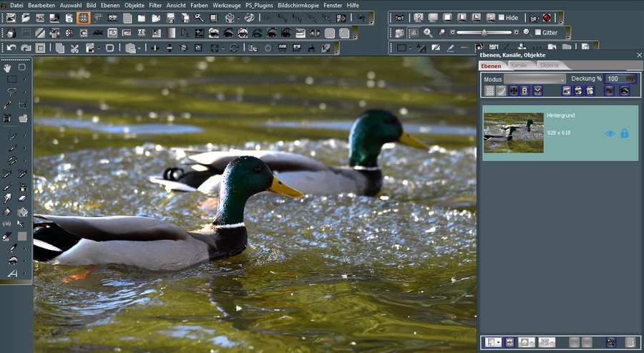Image resolution: width=644 pixels, height=353 pixels.
Task: Click the highlighted grid icon in top toolbar
Action: 84,17
